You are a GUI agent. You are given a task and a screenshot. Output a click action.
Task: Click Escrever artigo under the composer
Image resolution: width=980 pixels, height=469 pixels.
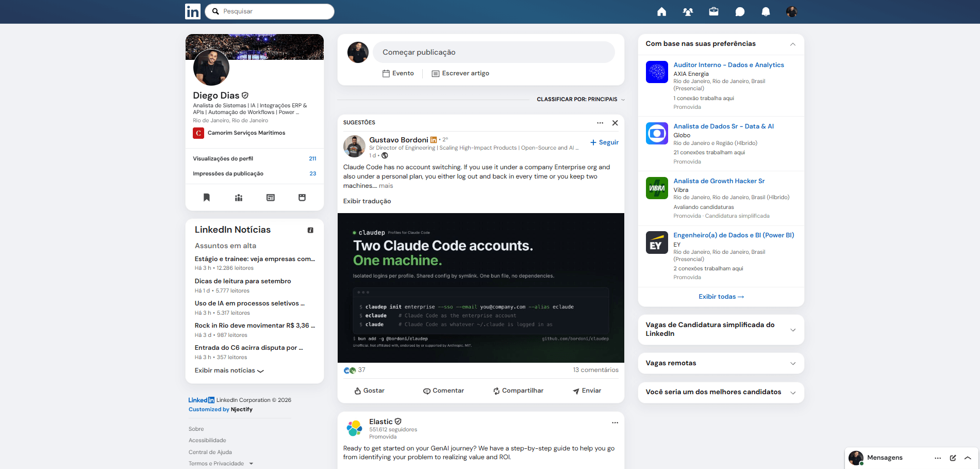[x=460, y=73]
